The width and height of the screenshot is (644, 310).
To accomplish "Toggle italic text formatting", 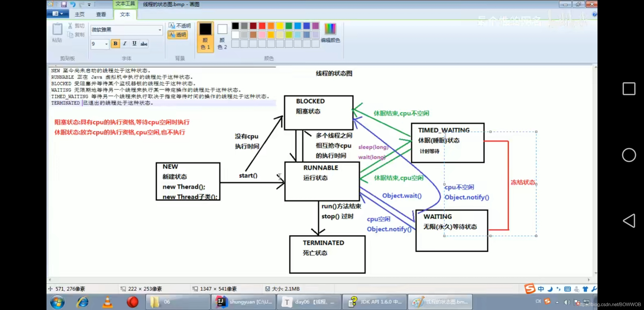I will (x=125, y=44).
